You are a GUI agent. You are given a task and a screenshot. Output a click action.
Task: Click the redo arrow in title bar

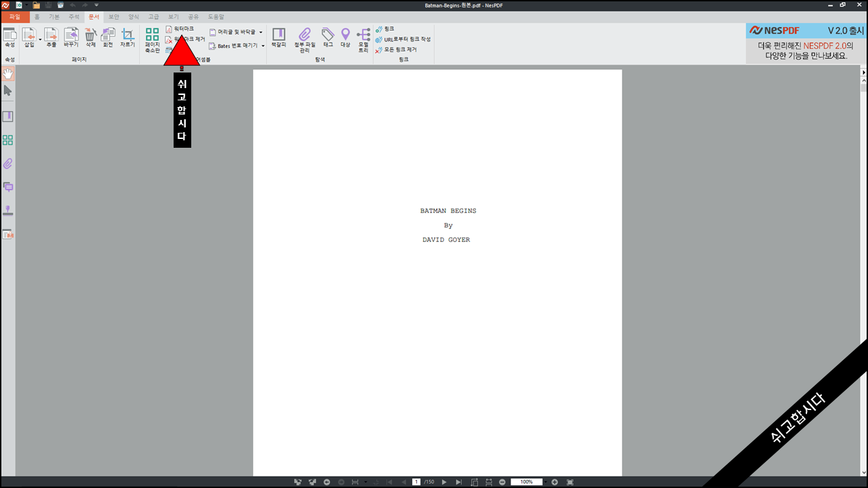tap(85, 5)
